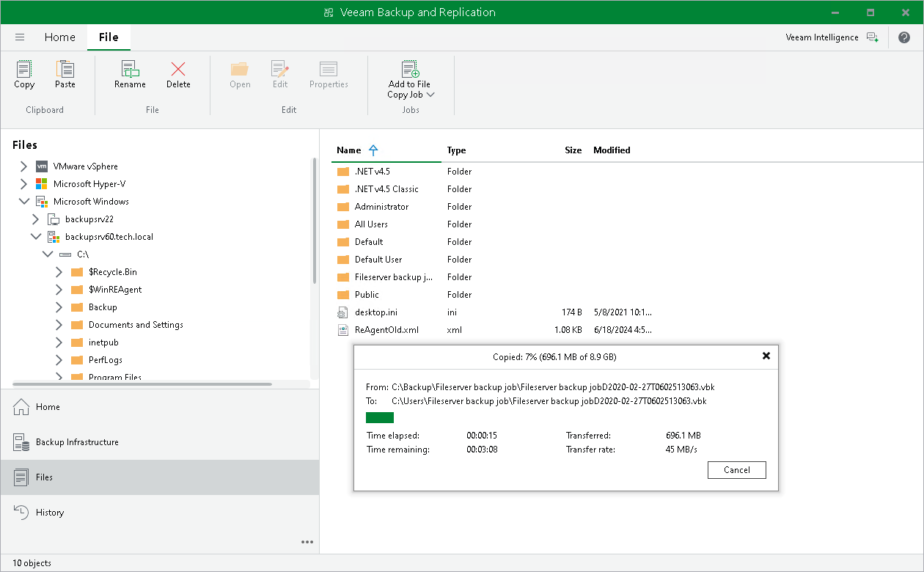
Task: Click the Home view house icon
Action: click(x=22, y=406)
